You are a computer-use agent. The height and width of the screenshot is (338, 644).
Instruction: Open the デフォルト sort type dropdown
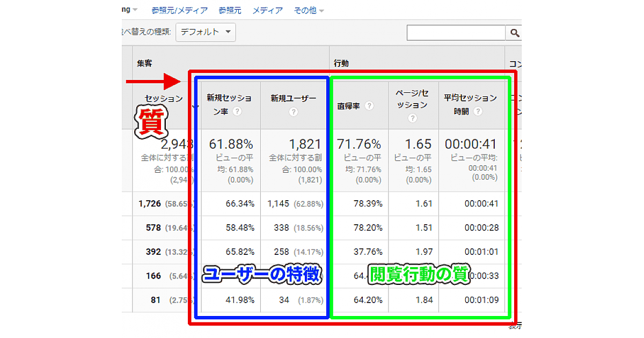[x=206, y=32]
